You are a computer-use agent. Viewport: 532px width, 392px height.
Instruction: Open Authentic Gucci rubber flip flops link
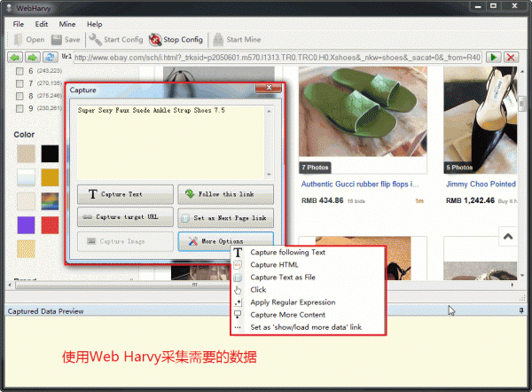coord(360,184)
